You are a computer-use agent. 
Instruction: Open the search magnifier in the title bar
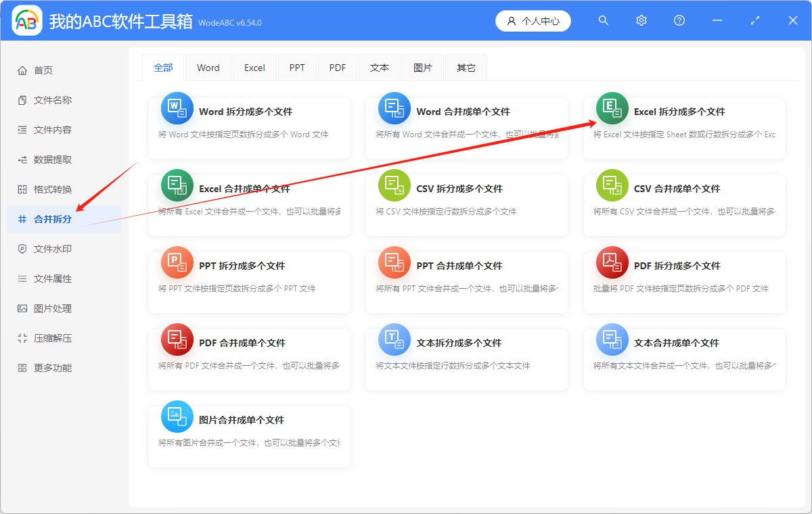click(x=603, y=20)
